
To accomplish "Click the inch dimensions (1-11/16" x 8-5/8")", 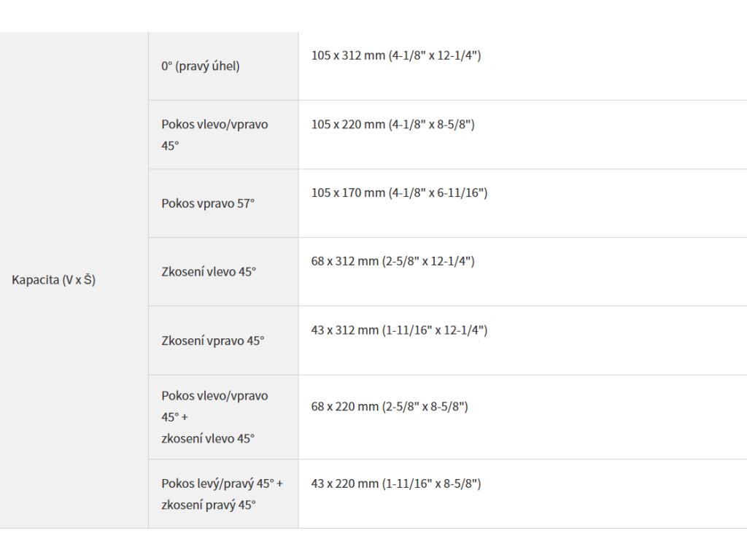I will click(x=431, y=483).
